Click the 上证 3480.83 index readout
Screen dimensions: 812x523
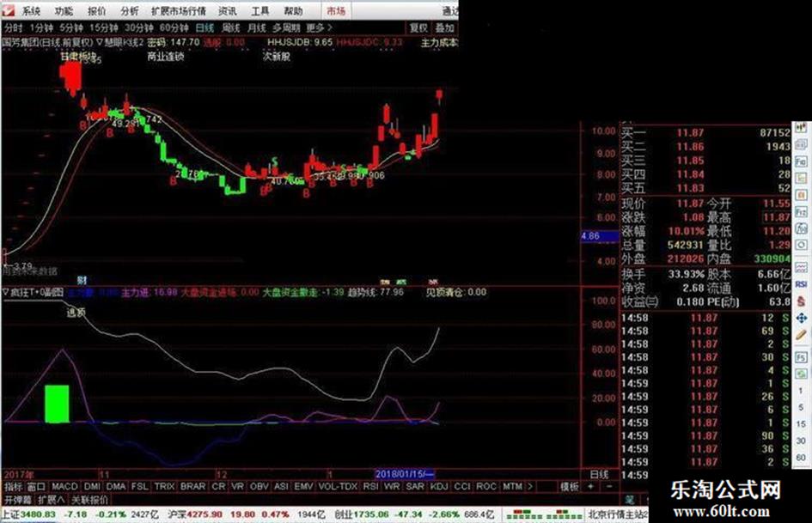(28, 514)
